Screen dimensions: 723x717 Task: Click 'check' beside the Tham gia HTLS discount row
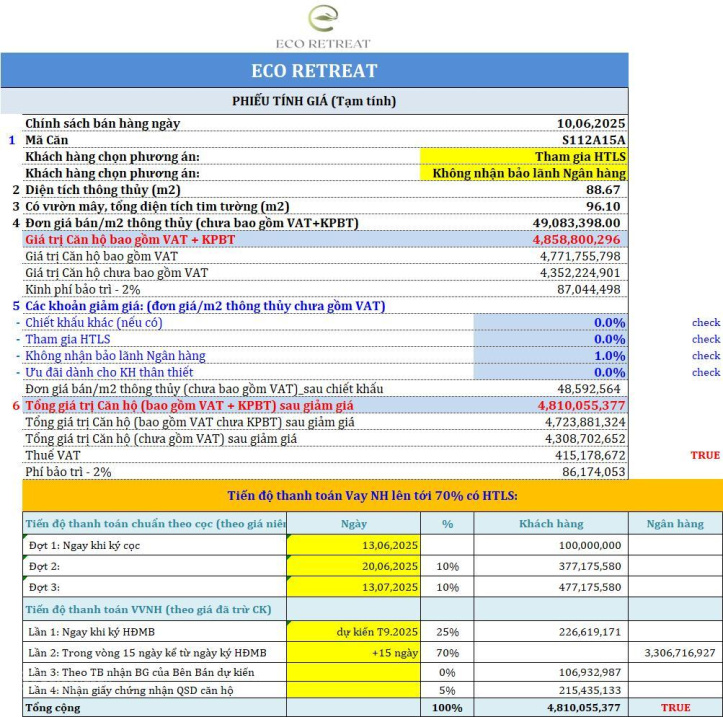point(705,339)
